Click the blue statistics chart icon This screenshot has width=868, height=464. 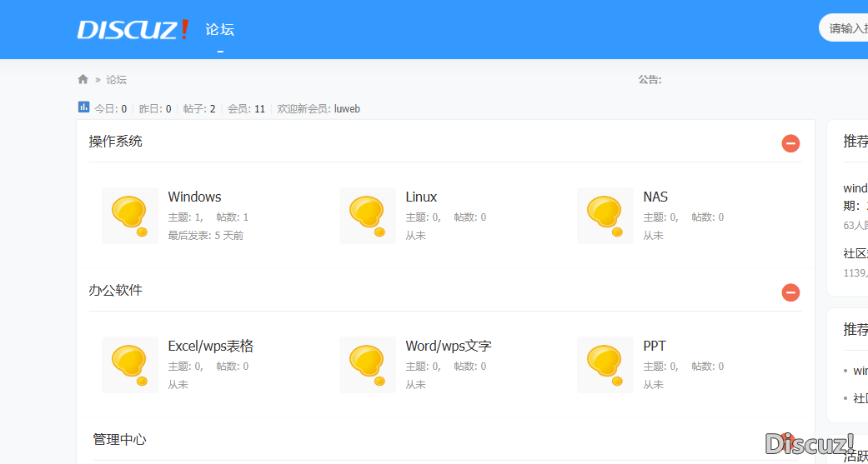point(83,107)
